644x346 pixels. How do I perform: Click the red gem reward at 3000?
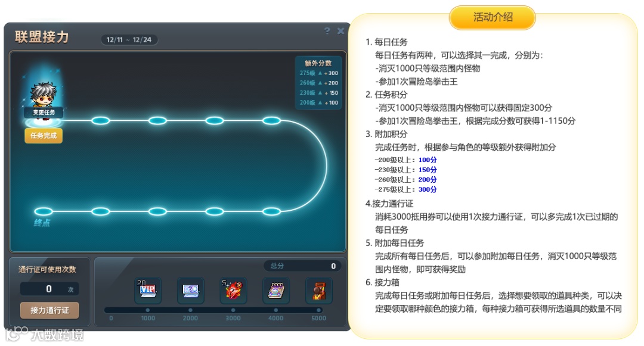pos(233,290)
